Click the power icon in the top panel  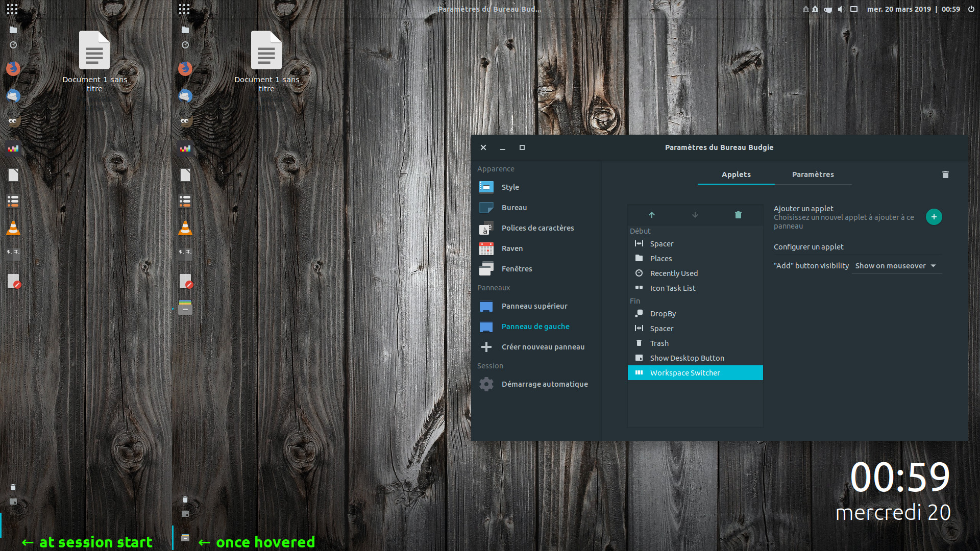coord(972,9)
